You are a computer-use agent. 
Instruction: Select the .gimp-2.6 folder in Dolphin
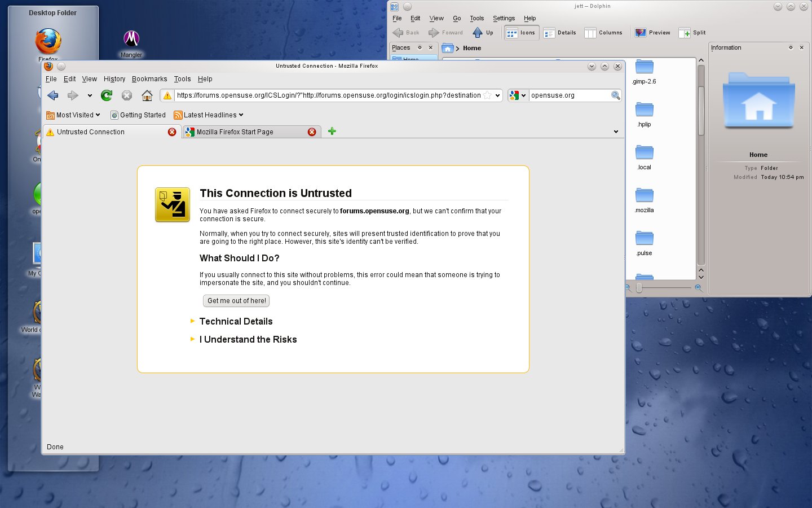point(644,72)
